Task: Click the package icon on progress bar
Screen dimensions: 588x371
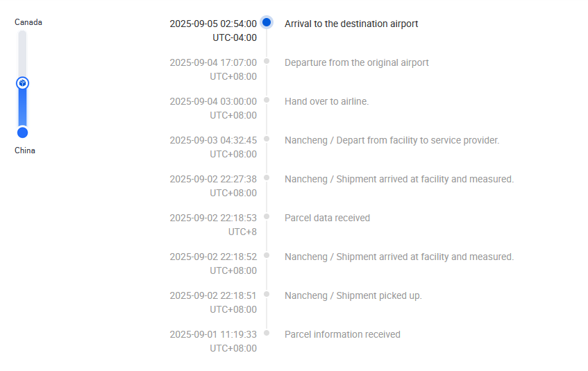Action: coord(22,83)
